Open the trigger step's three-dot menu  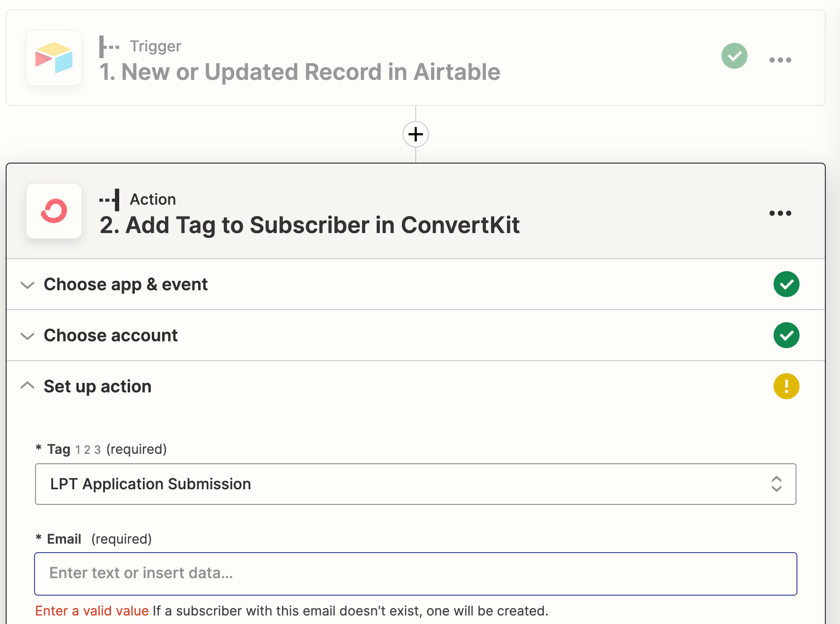780,60
